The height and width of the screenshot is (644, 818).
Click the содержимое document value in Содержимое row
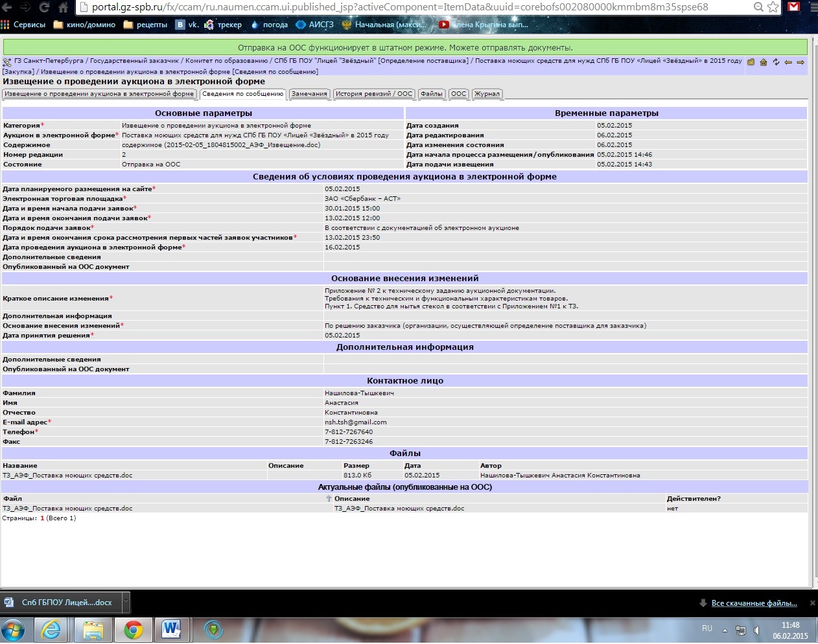[x=221, y=145]
